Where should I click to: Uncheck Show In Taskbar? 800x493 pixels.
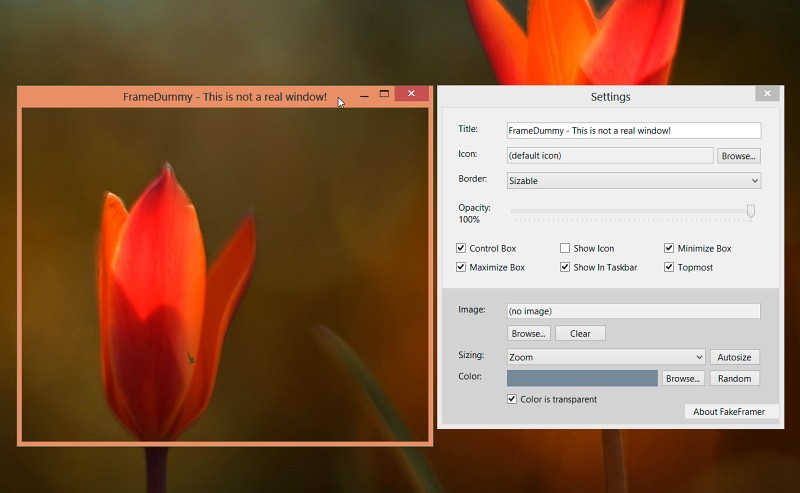[565, 267]
